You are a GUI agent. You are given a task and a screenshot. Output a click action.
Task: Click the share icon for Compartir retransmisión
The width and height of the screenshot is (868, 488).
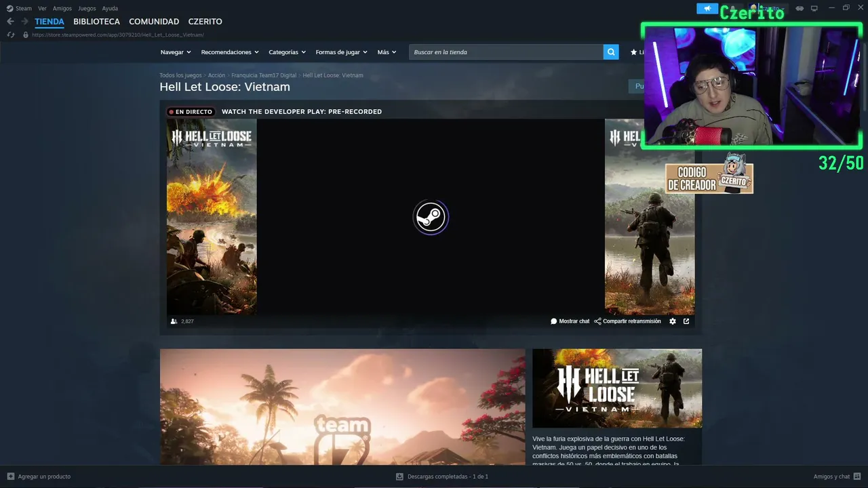tap(597, 321)
